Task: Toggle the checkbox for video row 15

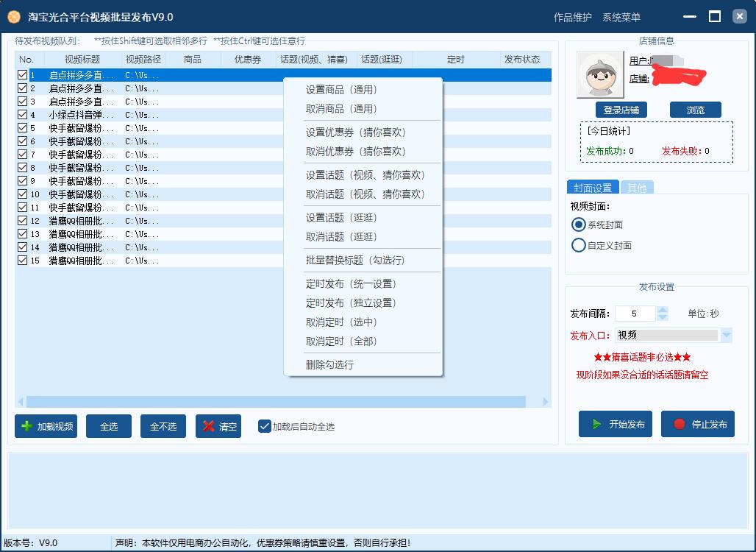Action: click(22, 260)
